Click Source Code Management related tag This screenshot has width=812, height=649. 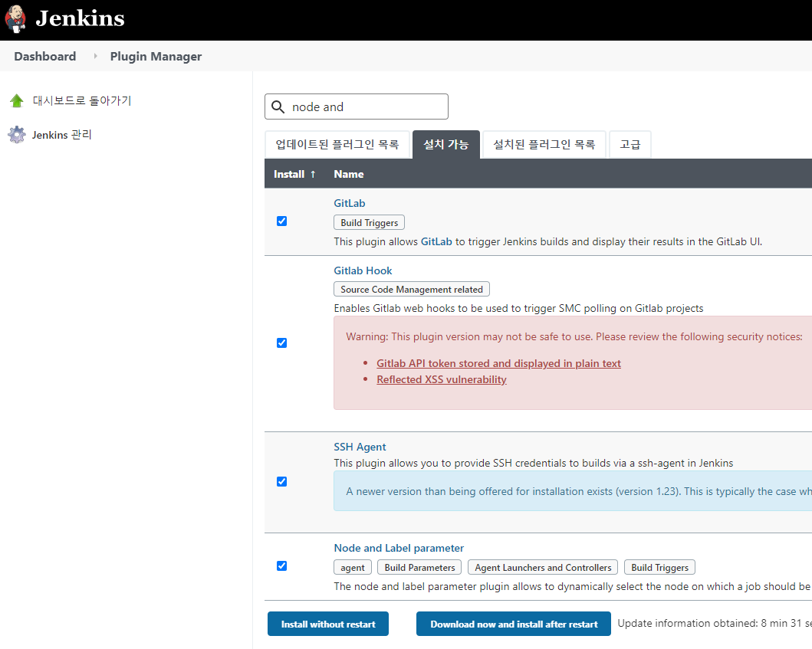click(x=412, y=290)
